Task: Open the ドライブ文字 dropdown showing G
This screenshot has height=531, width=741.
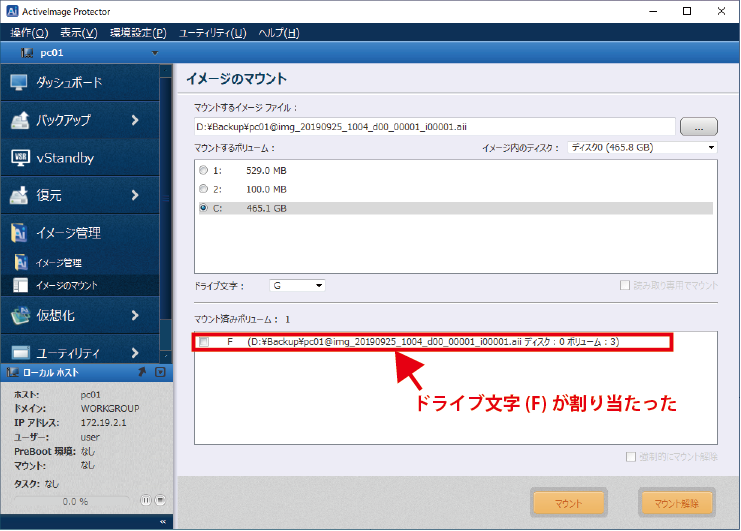Action: (x=297, y=286)
